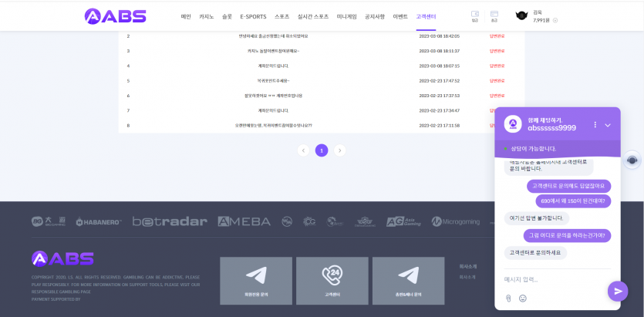Open the 카지노 menu item
This screenshot has width=644, height=317.
207,17
